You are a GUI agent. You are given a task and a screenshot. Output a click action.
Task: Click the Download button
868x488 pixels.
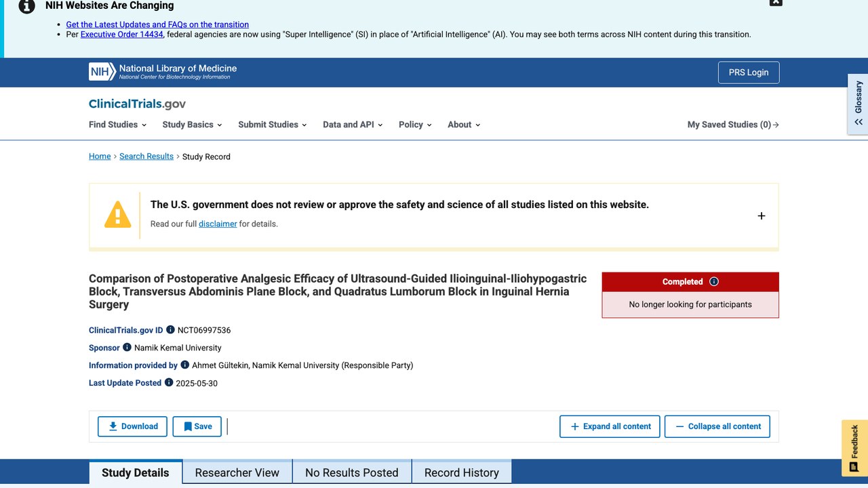[x=133, y=426]
